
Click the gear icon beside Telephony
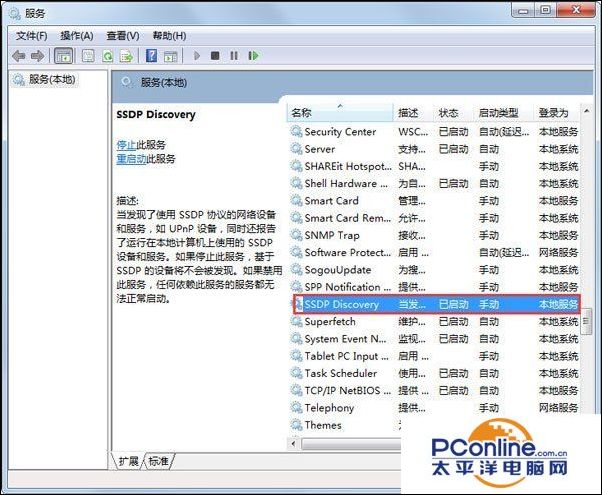[x=296, y=407]
